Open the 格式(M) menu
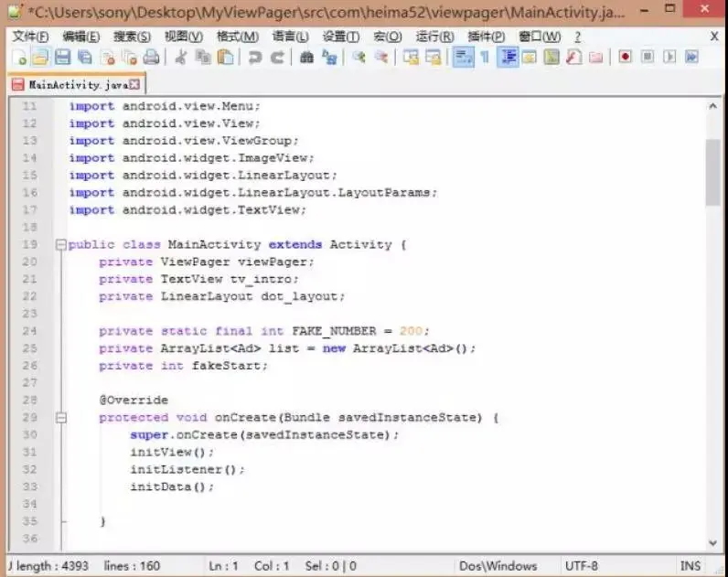Viewport: 728px width, 577px height. [x=237, y=37]
